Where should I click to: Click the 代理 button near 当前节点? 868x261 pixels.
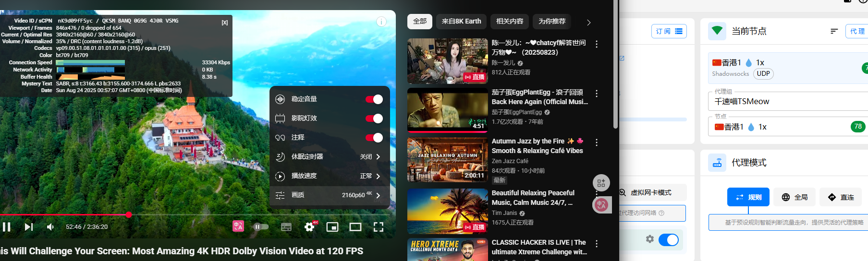857,31
